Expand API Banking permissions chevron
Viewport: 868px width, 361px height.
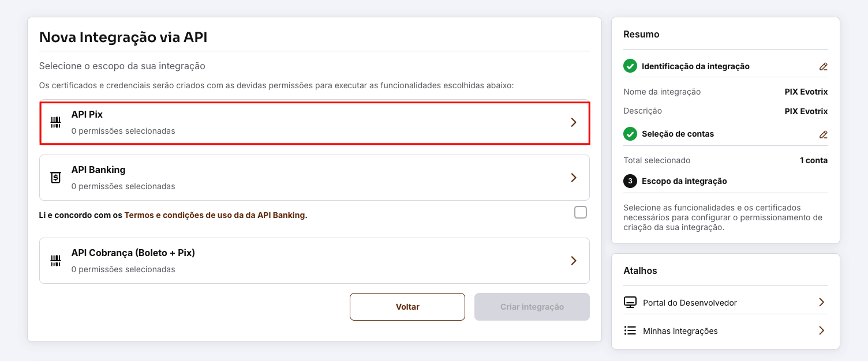click(574, 178)
